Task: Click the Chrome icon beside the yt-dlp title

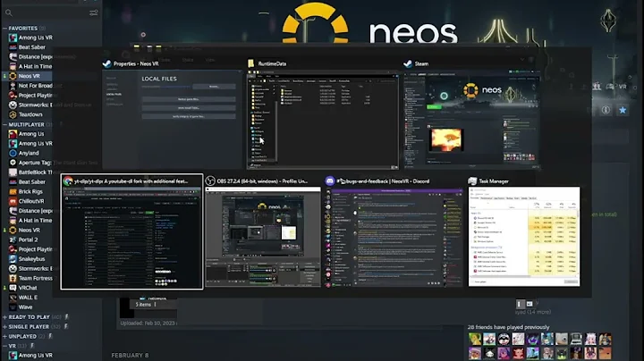Action: click(68, 180)
